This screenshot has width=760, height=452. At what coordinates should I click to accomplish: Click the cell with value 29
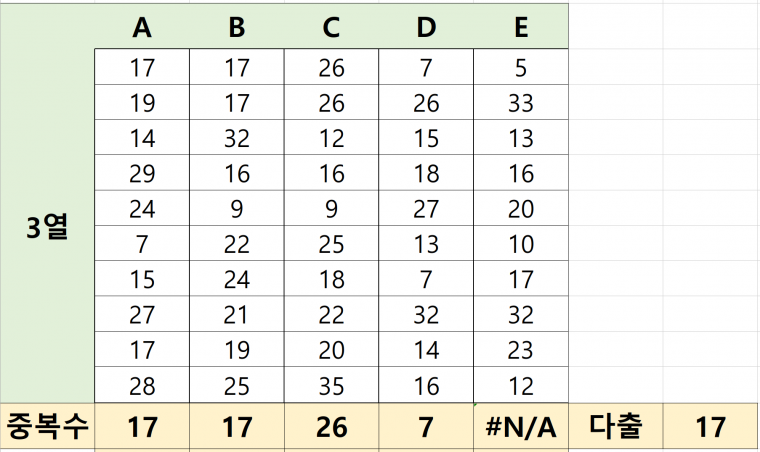(x=142, y=174)
